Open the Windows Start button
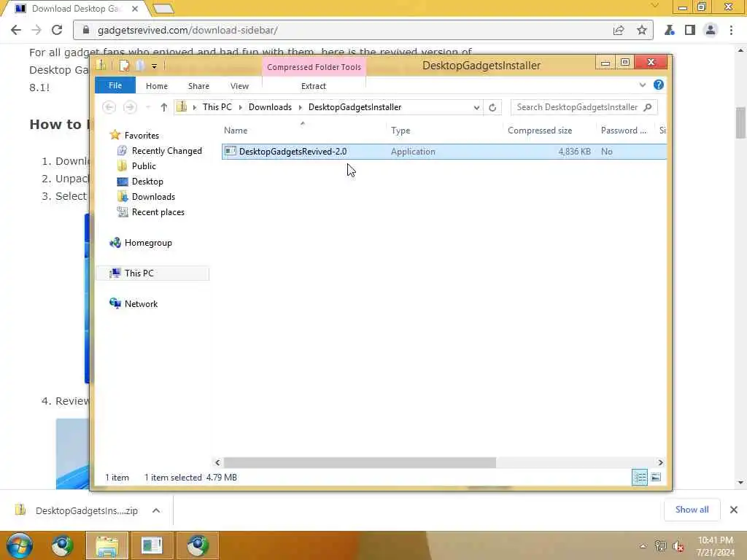 click(20, 545)
